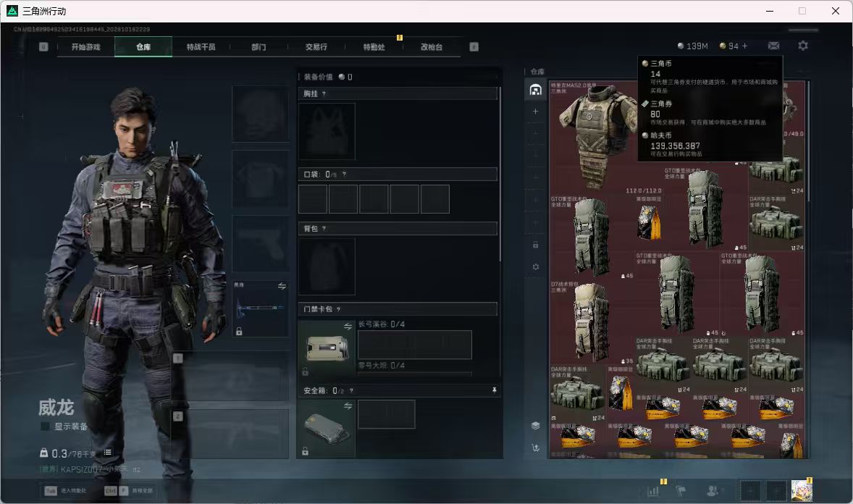Add a warehouse page with the plus icon
Image resolution: width=853 pixels, height=504 pixels.
(535, 112)
